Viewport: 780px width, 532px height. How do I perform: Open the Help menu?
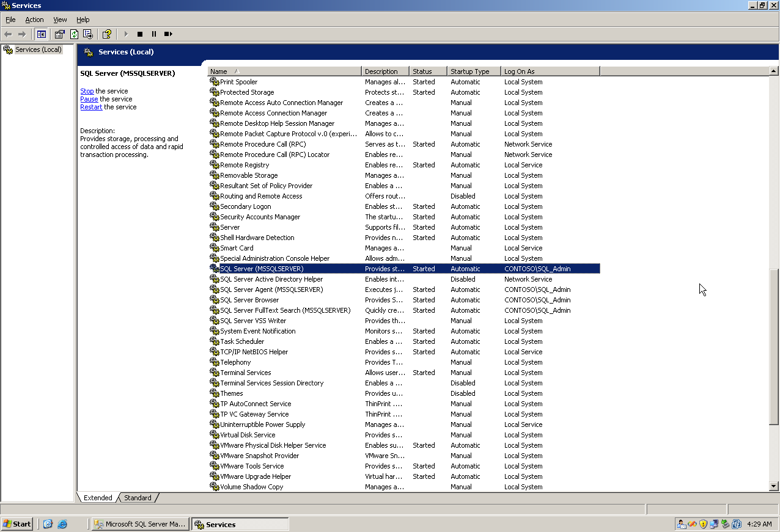point(83,20)
